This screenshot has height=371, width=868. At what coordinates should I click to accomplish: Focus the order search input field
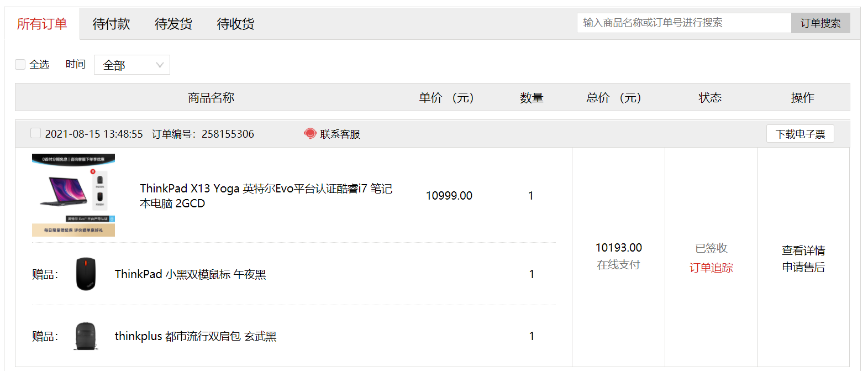point(684,23)
